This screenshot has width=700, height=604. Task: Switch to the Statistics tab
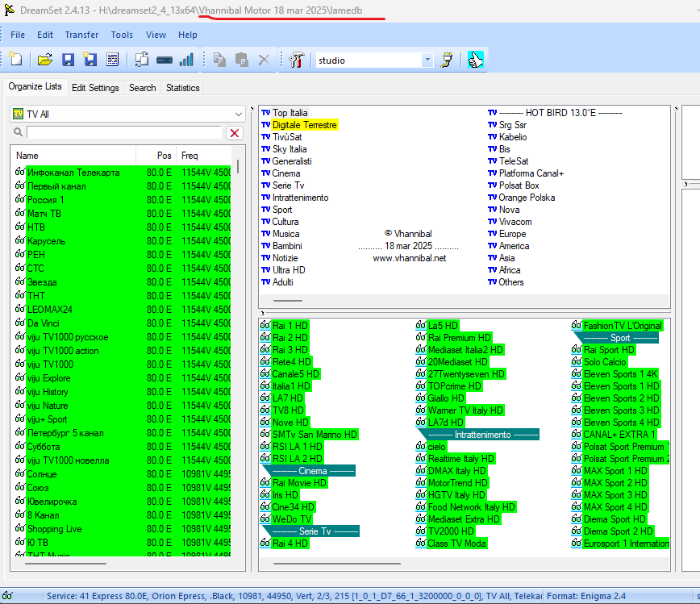tap(182, 88)
